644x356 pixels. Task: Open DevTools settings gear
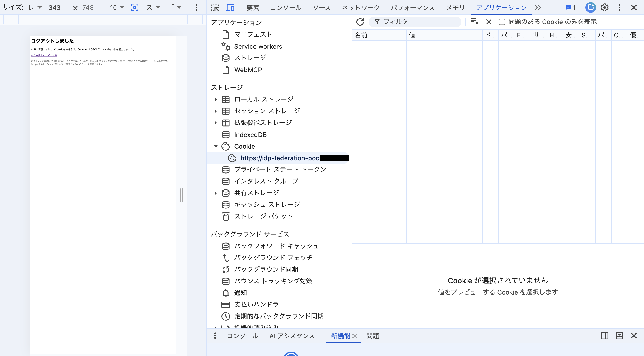pos(605,7)
